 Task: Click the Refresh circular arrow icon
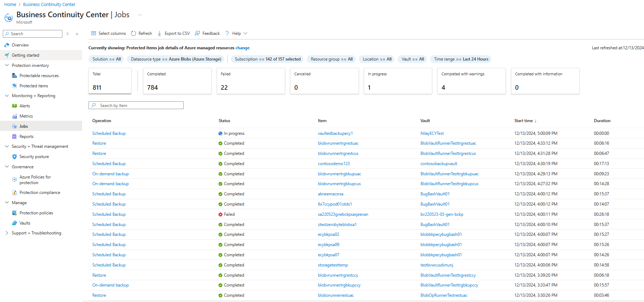coord(134,33)
